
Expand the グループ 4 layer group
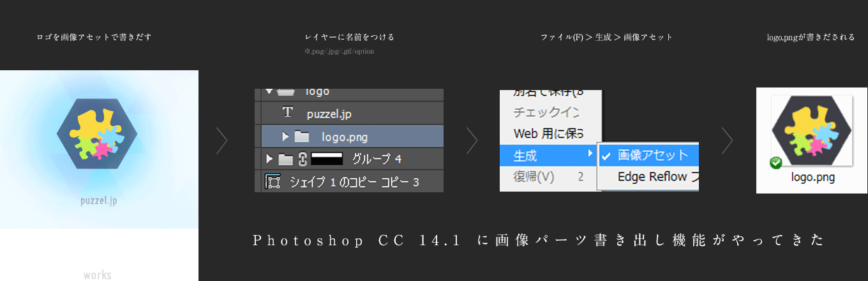pos(269,159)
